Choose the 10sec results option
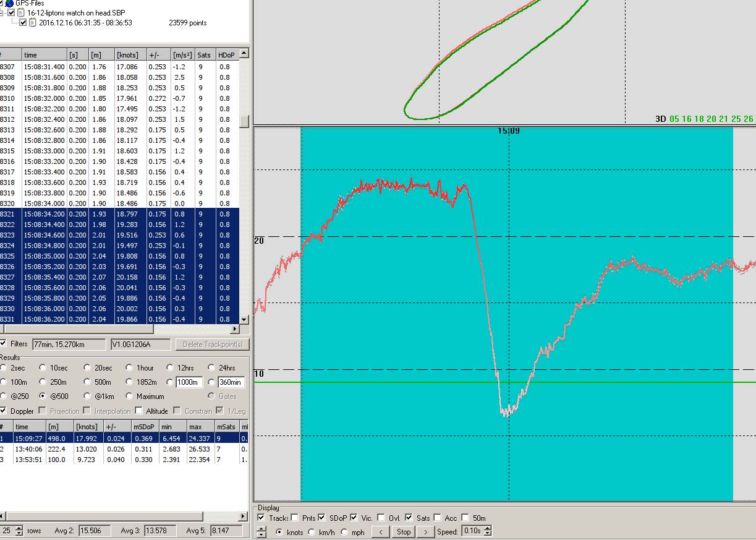 click(x=43, y=368)
